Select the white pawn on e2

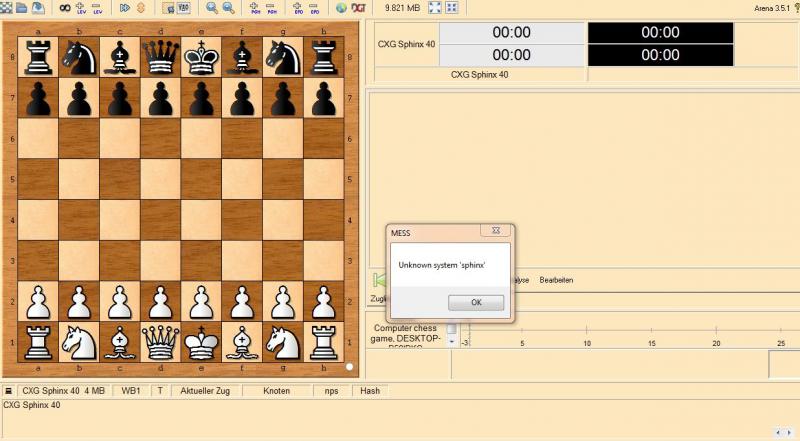point(201,301)
